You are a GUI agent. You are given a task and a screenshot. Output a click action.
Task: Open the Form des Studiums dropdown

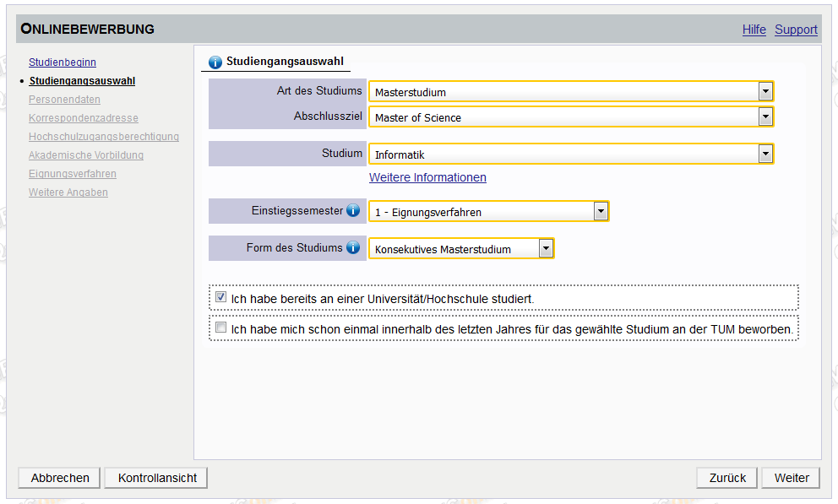click(x=546, y=248)
